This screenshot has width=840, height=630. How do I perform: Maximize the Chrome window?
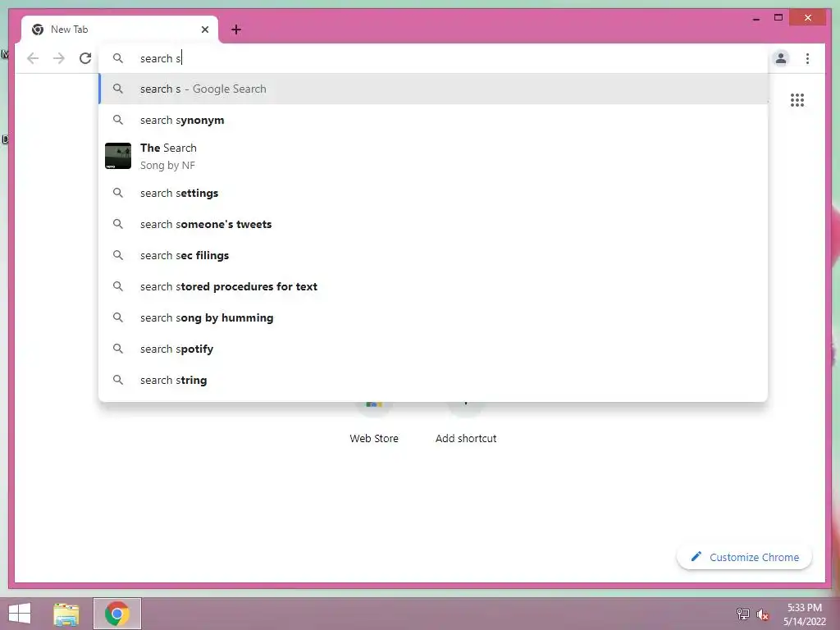coord(778,18)
